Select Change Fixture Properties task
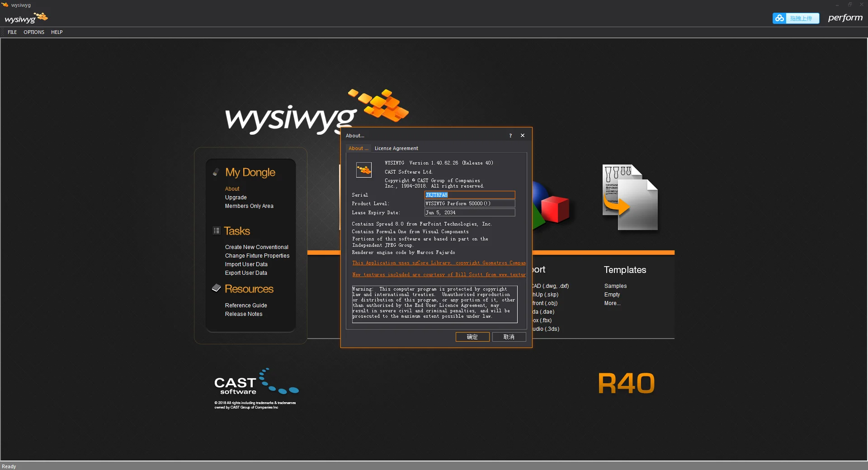Image resolution: width=868 pixels, height=470 pixels. point(257,256)
